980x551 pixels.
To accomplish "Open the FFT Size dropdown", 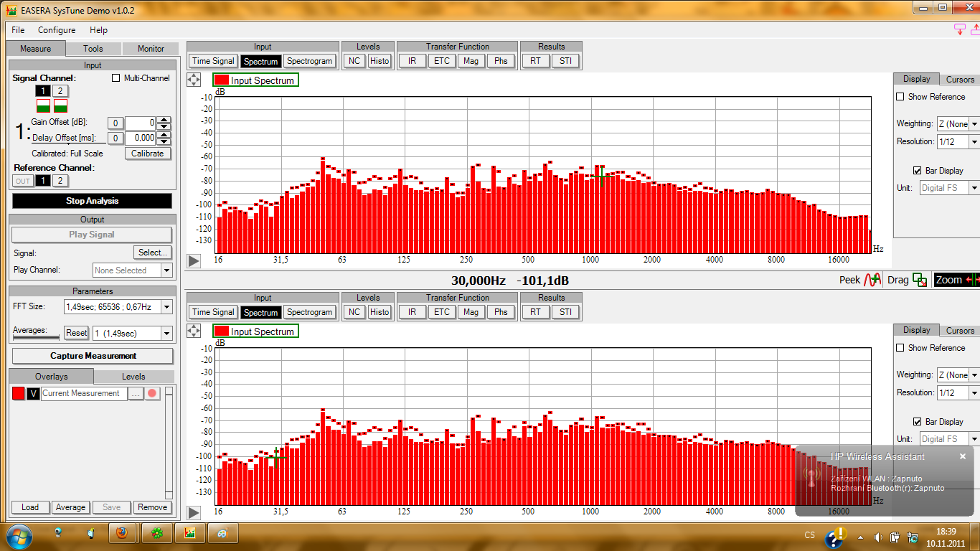I will click(x=166, y=307).
